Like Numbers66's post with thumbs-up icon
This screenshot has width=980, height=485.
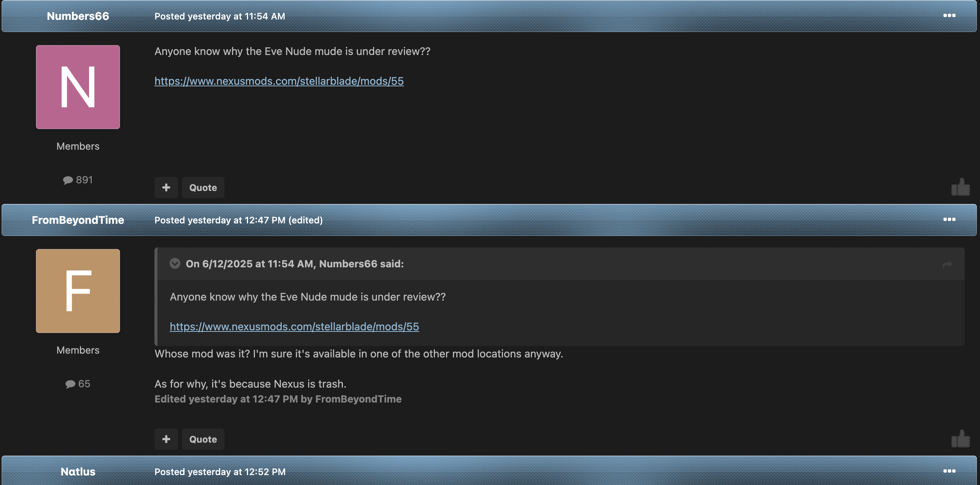[961, 187]
